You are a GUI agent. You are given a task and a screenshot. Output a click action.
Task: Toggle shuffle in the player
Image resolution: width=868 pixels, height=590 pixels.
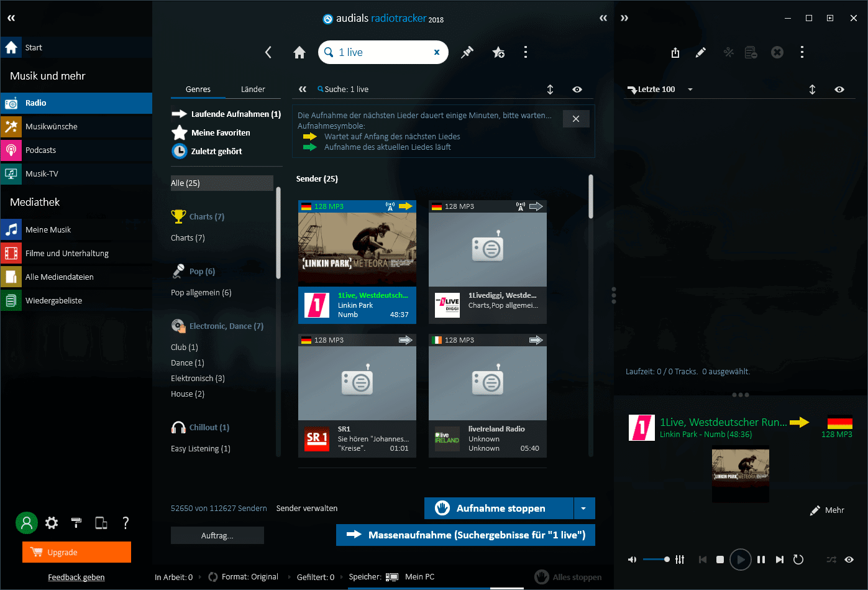pyautogui.click(x=831, y=560)
